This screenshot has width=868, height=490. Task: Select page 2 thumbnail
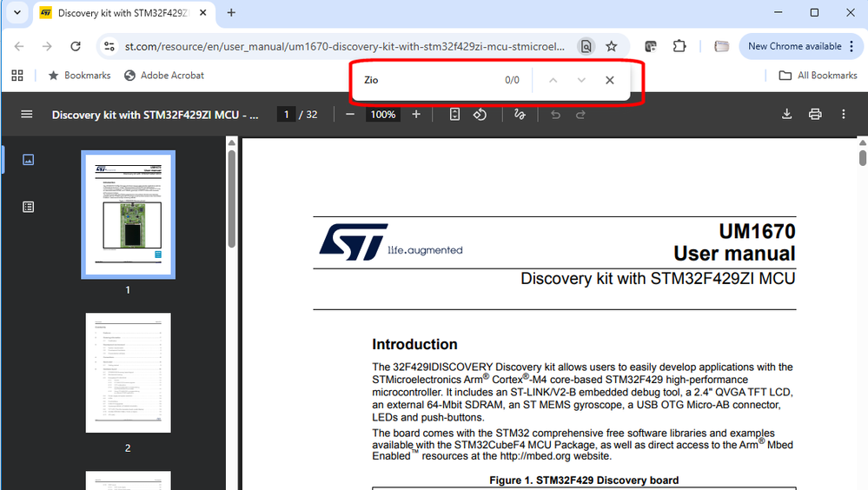coord(129,373)
